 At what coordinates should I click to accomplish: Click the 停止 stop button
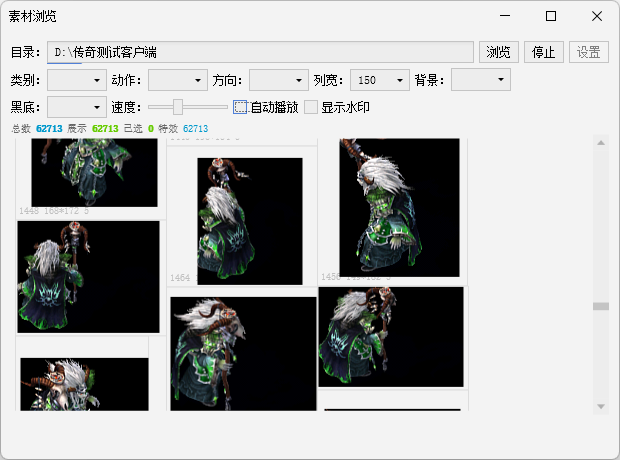[544, 52]
